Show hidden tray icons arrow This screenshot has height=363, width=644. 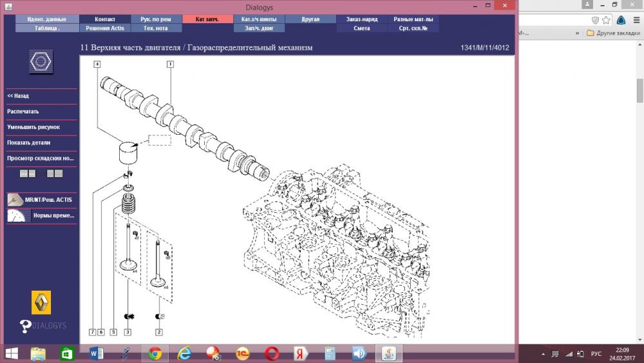pyautogui.click(x=543, y=354)
